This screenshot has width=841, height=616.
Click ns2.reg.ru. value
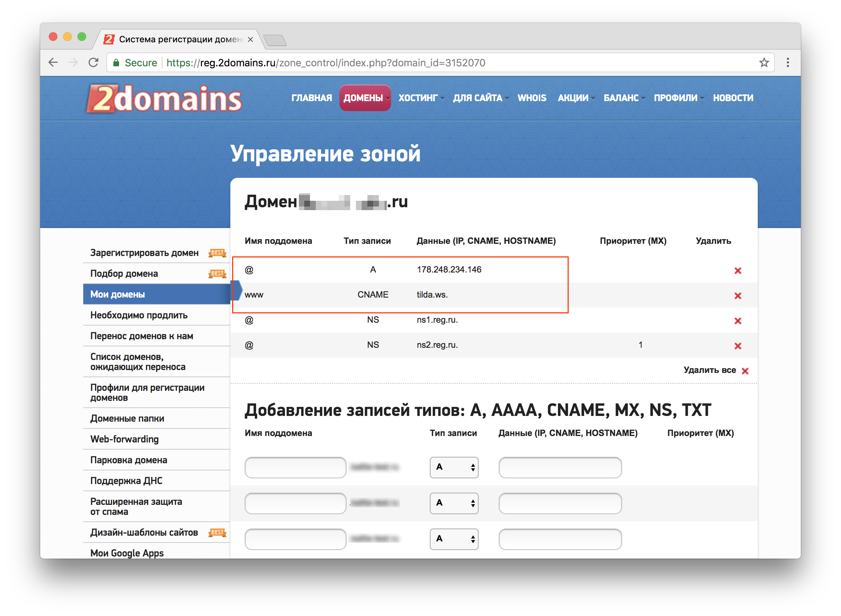[437, 345]
